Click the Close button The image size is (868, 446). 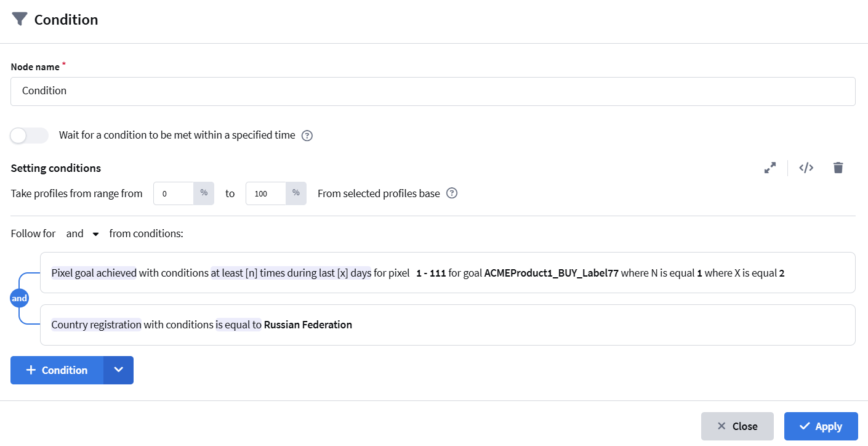737,426
